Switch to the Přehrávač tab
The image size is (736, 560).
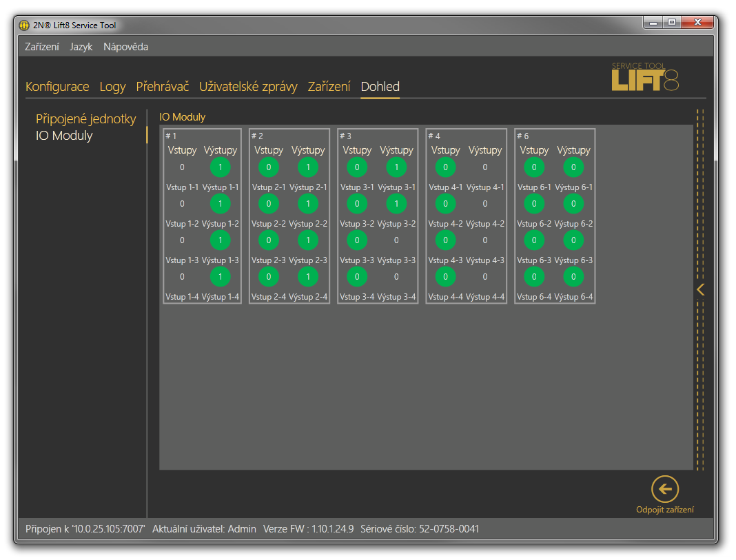pyautogui.click(x=162, y=87)
